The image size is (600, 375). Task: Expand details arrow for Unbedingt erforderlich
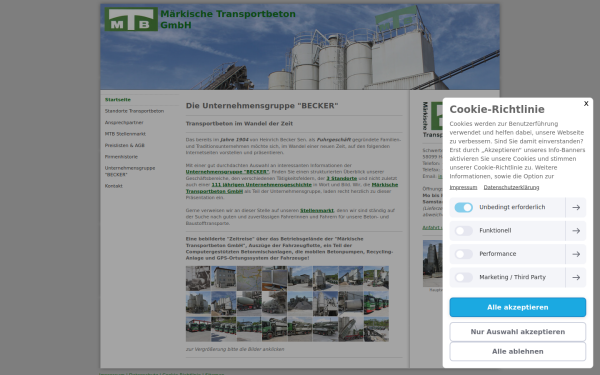[x=576, y=207]
